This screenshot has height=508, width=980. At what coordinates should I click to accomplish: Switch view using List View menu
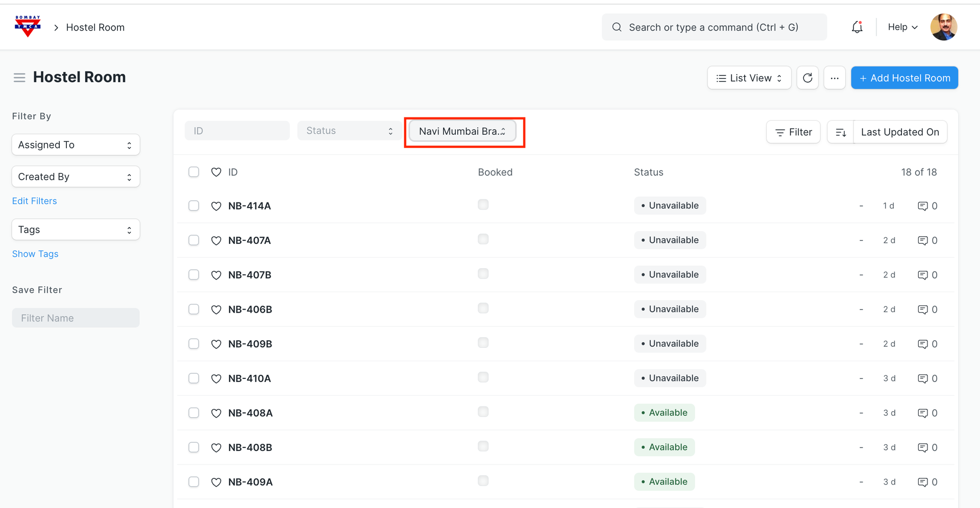(749, 78)
